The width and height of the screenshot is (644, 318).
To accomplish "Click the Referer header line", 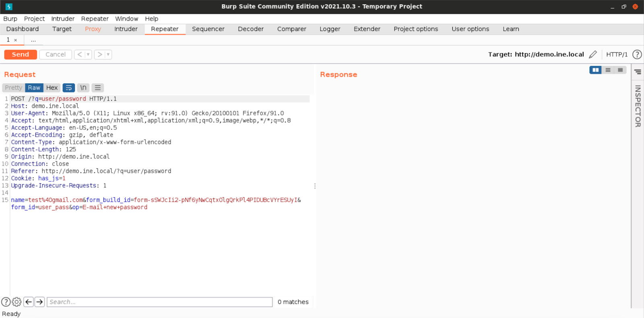I will [91, 171].
